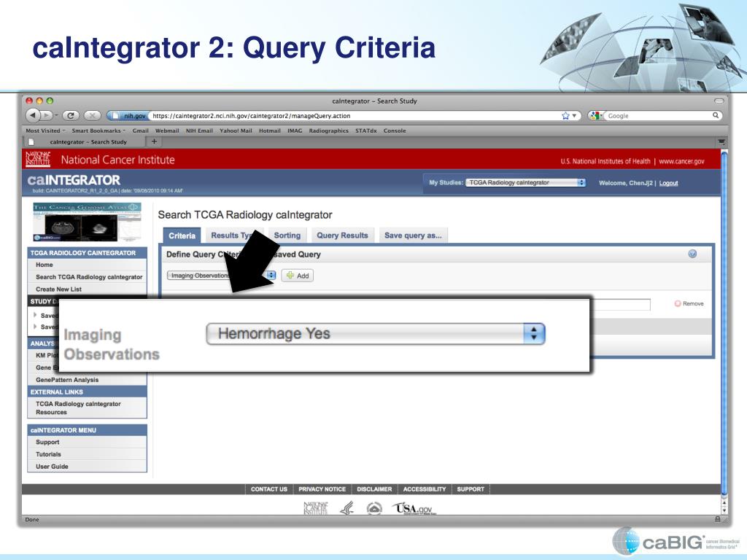Switch to the Criteria tab
The width and height of the screenshot is (747, 560).
point(182,236)
